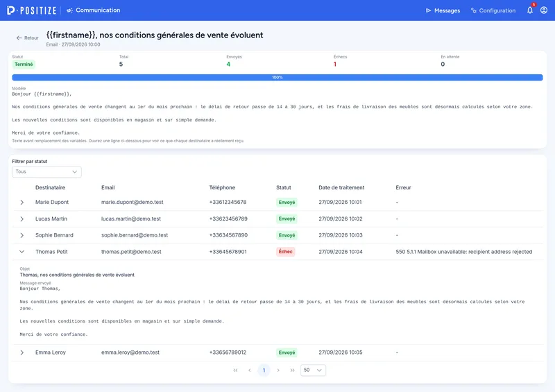
Task: Open the Filtrer par statut dropdown
Action: click(x=46, y=172)
